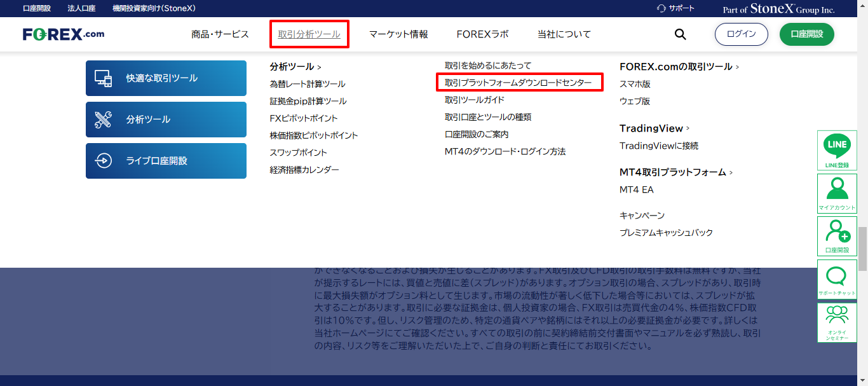Expand FOREX.comの取引ツール heading
Viewport: 868px width, 386px height.
(737, 67)
